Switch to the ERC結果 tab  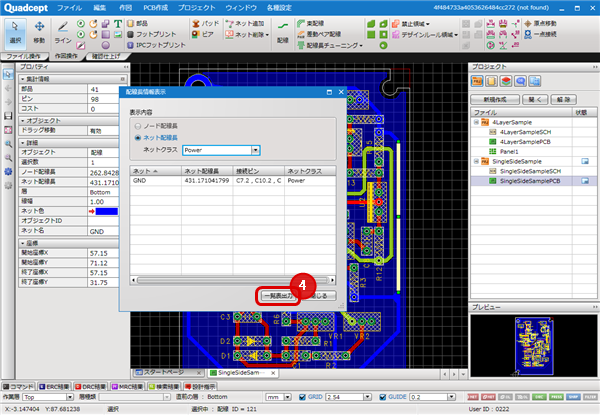54,387
